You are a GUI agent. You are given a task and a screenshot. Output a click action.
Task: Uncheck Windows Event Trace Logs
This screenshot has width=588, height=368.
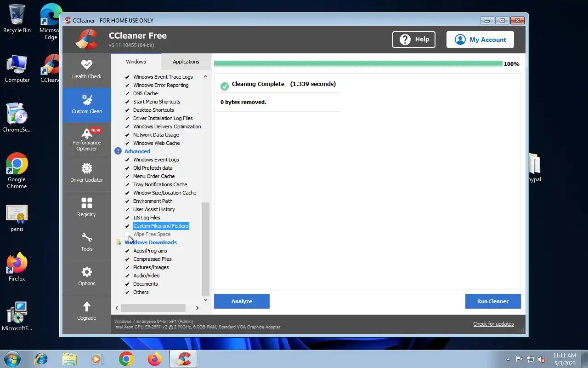[x=127, y=77]
